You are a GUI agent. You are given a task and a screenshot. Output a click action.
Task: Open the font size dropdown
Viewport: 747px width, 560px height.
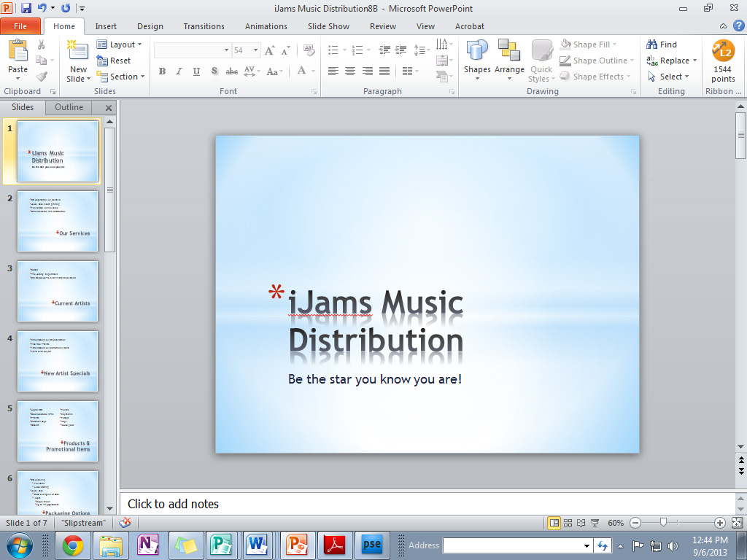[255, 50]
